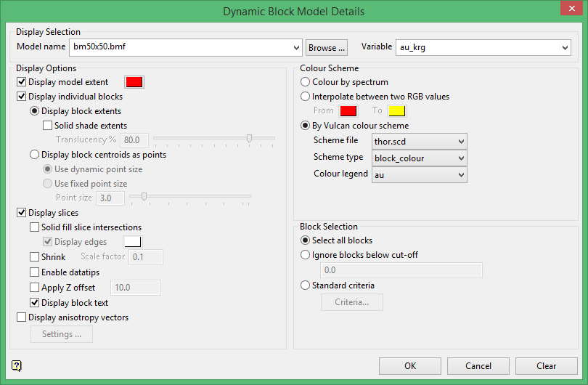Viewport: 588px width, 385px height.
Task: Pick the yellow 'To' RGB colour swatch
Action: click(396, 111)
